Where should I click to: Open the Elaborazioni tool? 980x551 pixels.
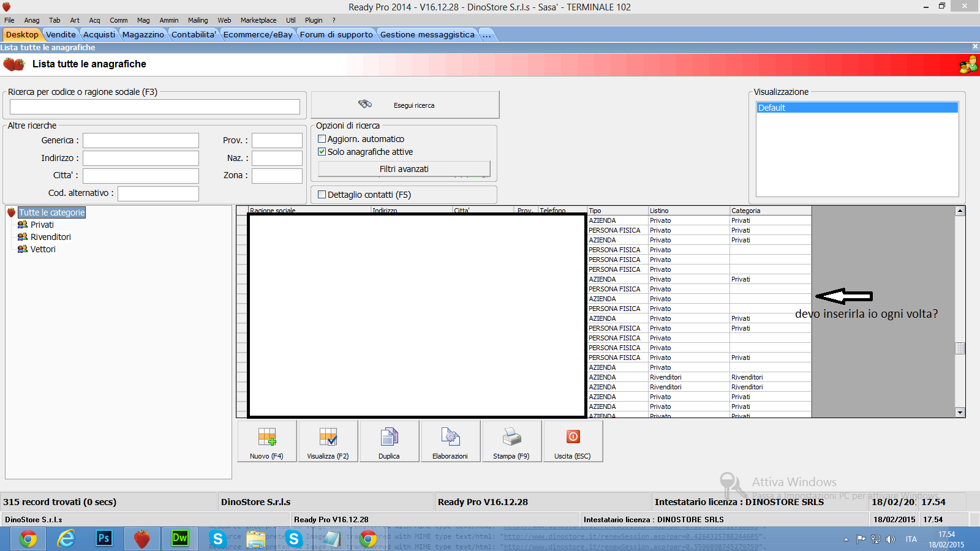[451, 441]
